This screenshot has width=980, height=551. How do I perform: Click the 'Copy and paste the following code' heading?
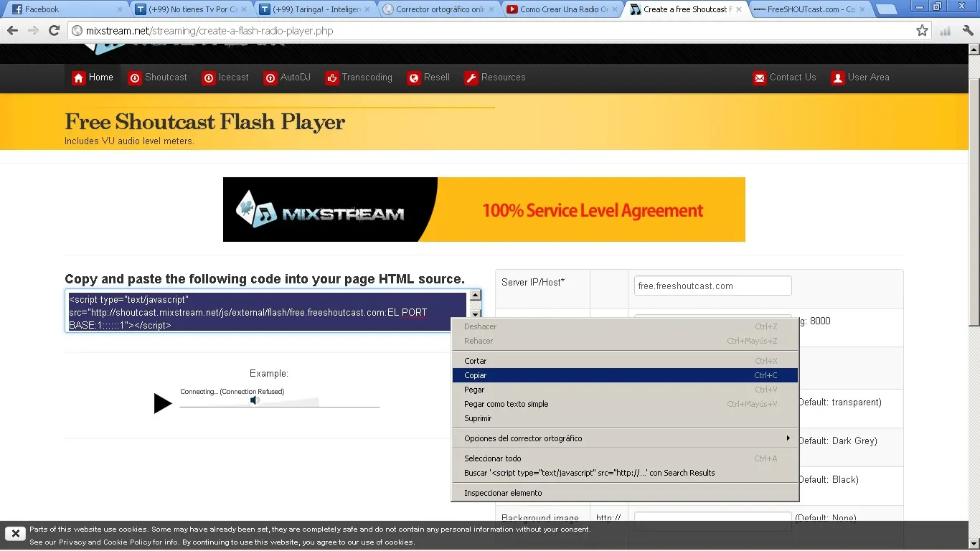265,279
